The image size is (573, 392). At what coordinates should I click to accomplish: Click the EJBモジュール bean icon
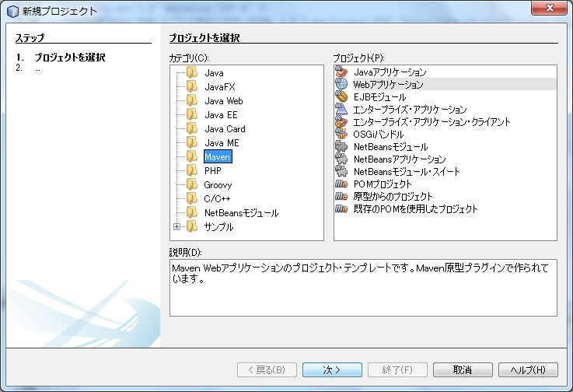[341, 96]
